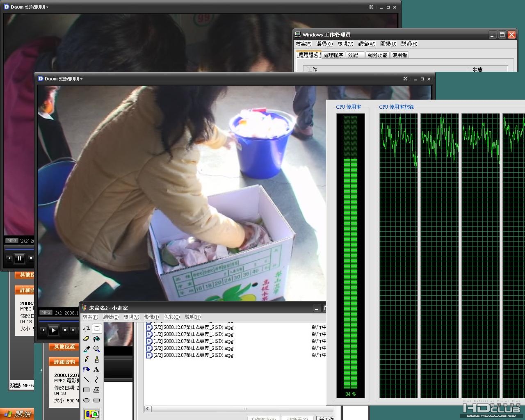Select the Magnifier zoom tool
The height and width of the screenshot is (420, 525).
[96, 349]
